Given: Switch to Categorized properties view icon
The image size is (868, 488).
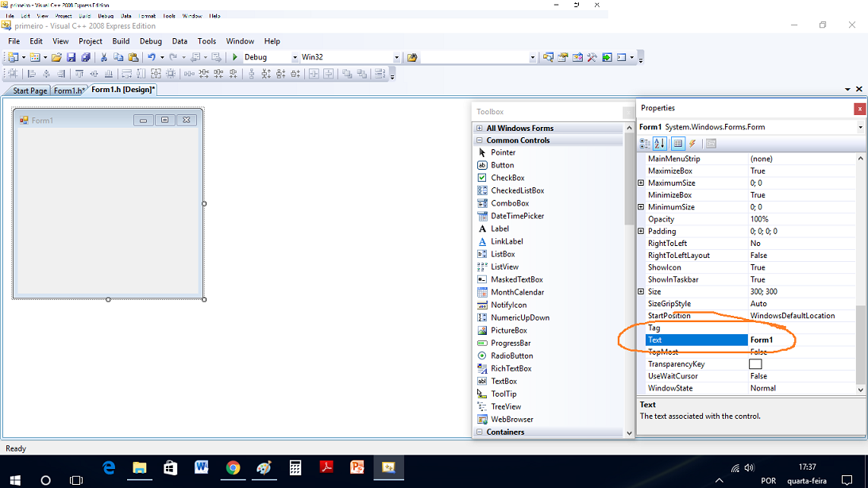Looking at the screenshot, I should 645,144.
